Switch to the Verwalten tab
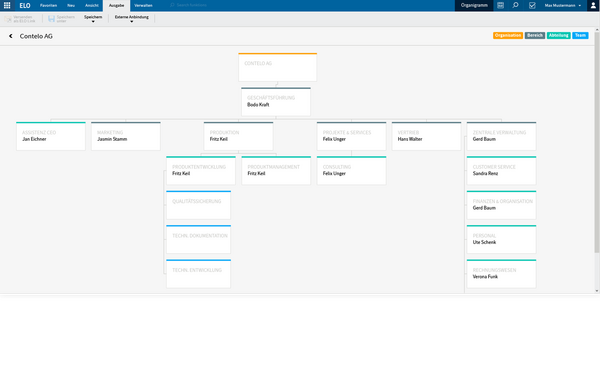 [x=143, y=5]
